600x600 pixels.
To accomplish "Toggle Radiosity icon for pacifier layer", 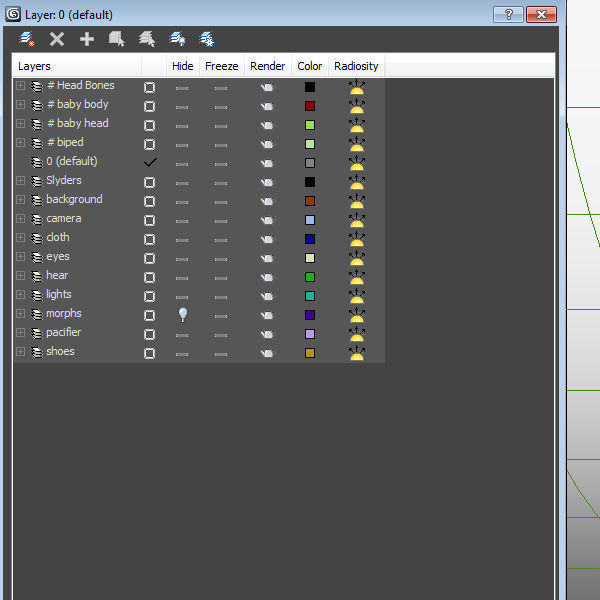I will click(357, 334).
